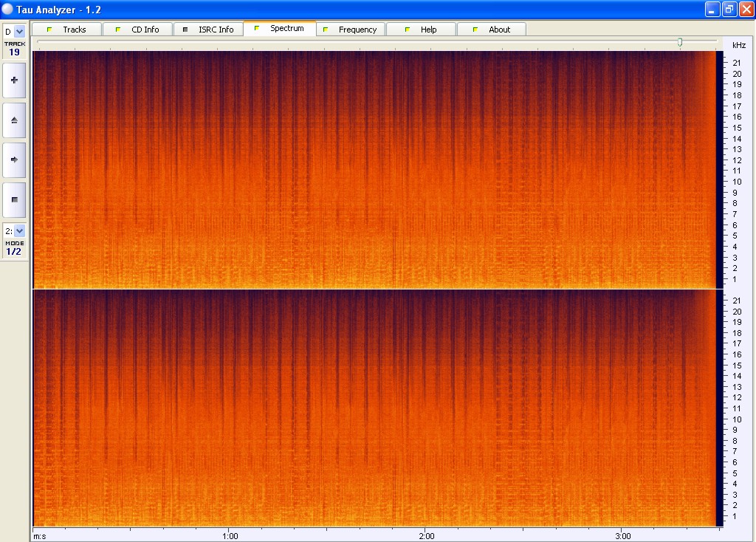This screenshot has height=542, width=756.
Task: Open the drive letter dropdown
Action: point(19,32)
